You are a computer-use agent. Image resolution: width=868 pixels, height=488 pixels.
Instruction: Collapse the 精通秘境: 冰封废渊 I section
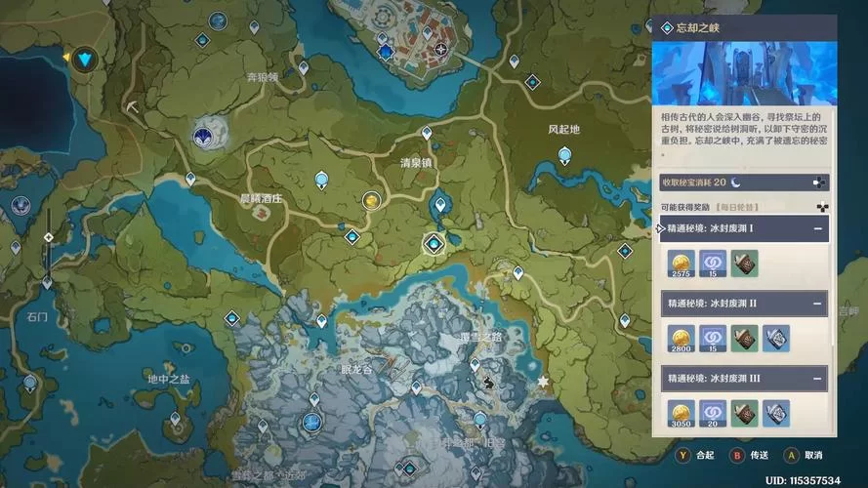[817, 228]
